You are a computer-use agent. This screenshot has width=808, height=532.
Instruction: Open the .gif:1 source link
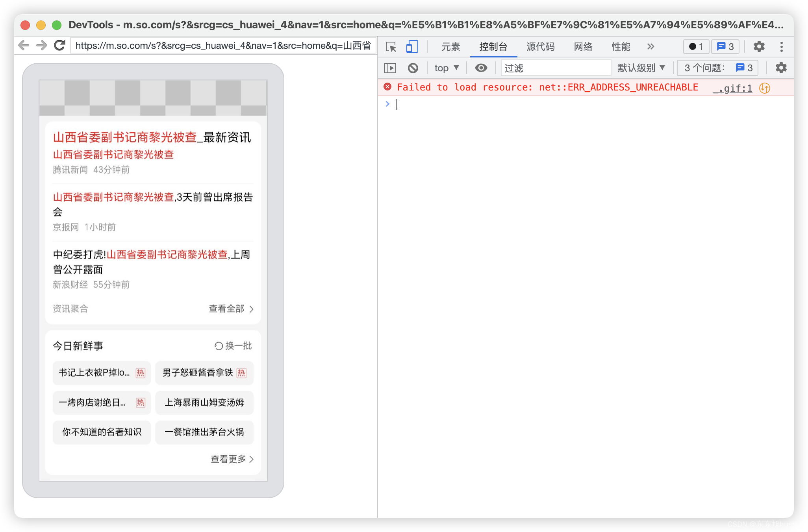coord(732,88)
